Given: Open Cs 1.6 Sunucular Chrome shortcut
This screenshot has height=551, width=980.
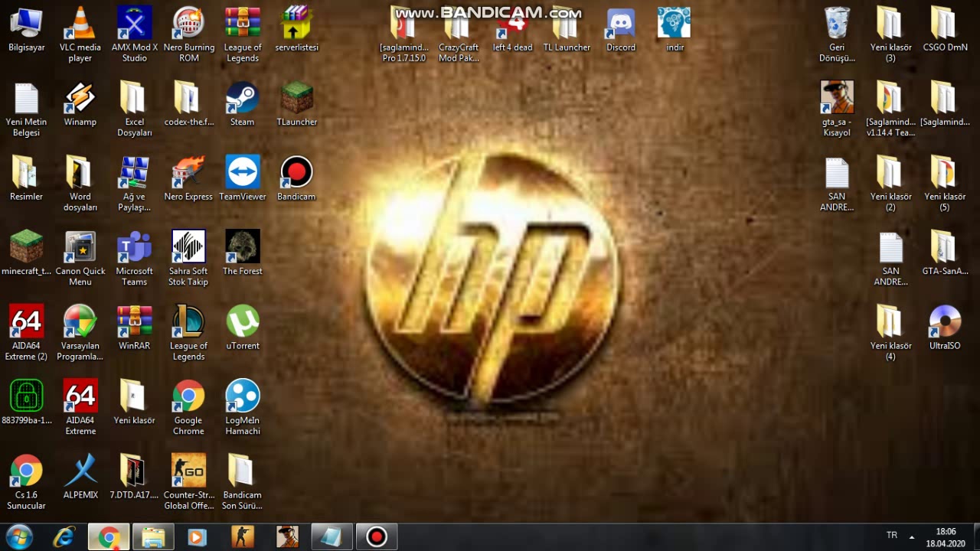Looking at the screenshot, I should (x=26, y=481).
